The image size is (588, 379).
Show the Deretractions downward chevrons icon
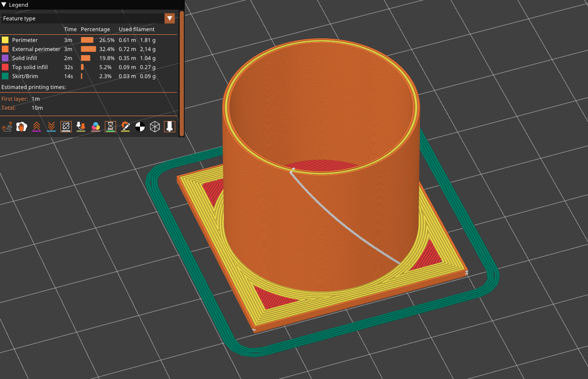pos(51,127)
